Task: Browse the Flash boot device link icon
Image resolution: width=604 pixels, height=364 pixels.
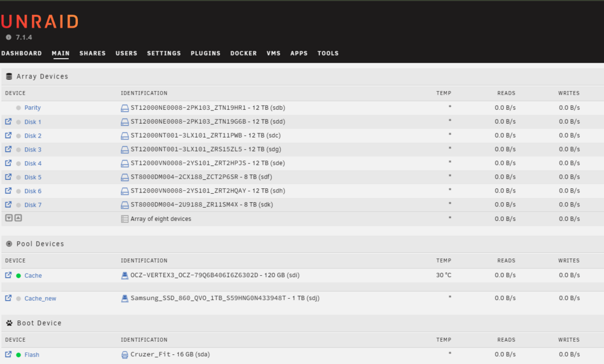Action: (8, 354)
